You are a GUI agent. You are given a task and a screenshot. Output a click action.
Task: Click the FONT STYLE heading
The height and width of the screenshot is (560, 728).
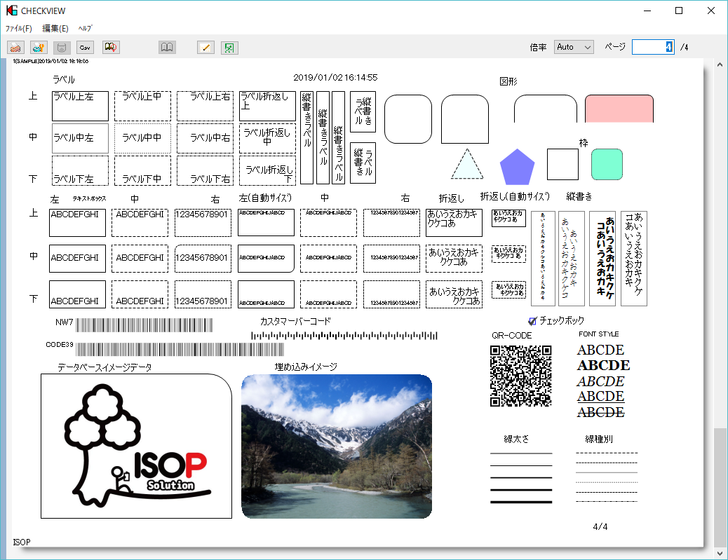[x=598, y=334]
